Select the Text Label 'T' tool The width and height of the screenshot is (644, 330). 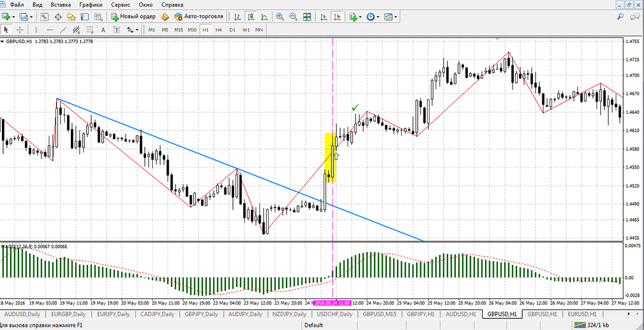[x=116, y=30]
